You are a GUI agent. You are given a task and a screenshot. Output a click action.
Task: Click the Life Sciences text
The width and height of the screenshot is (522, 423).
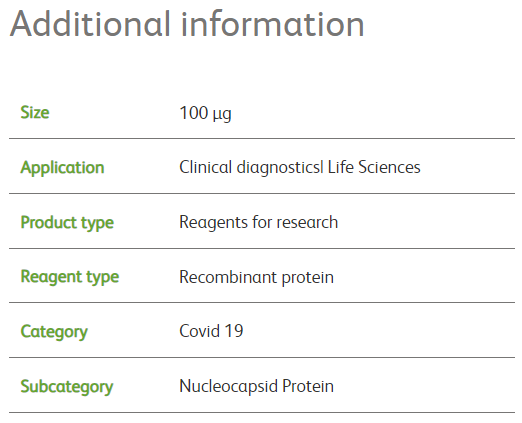point(374,167)
